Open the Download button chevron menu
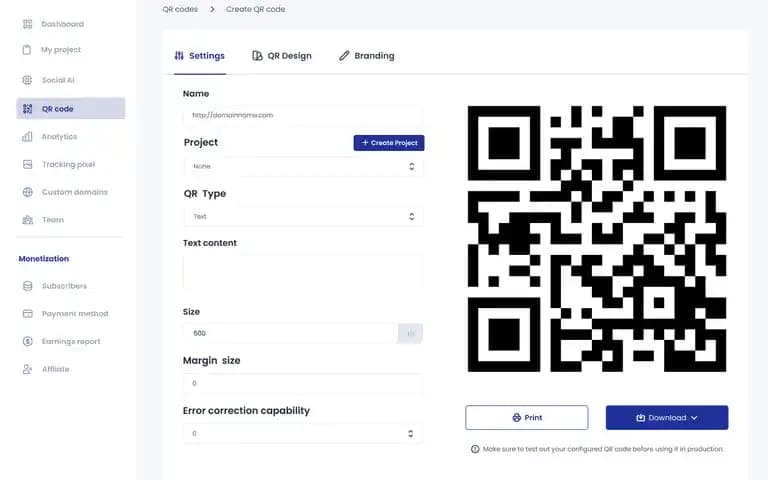 tap(694, 418)
